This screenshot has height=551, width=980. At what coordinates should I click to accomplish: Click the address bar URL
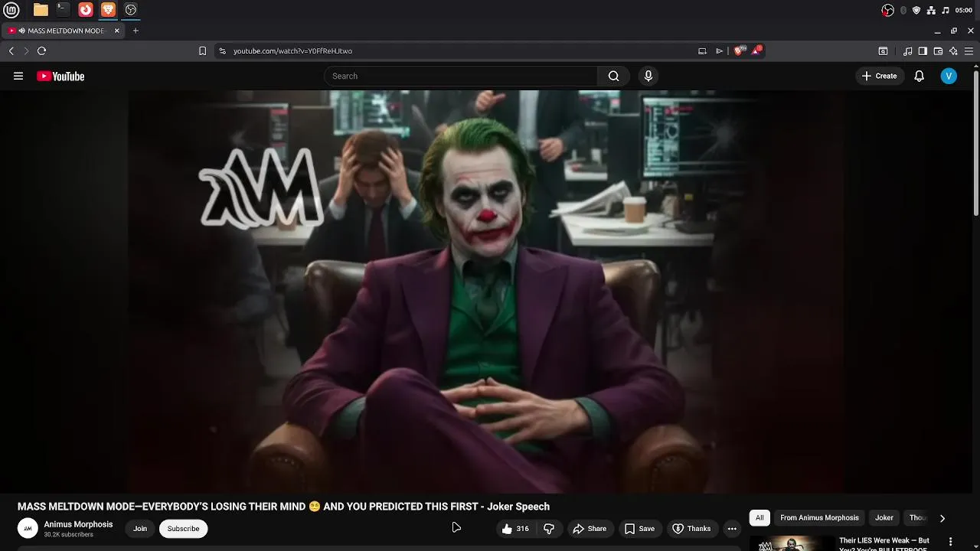pyautogui.click(x=292, y=51)
